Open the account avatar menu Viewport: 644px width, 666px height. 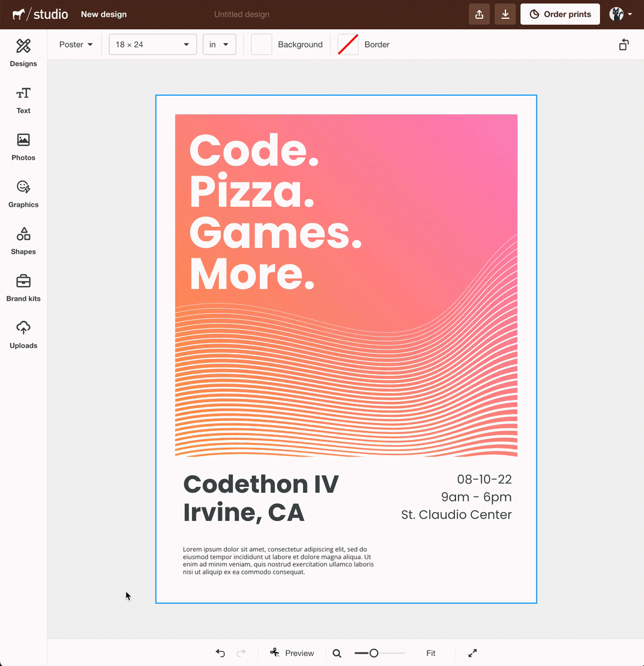[619, 14]
